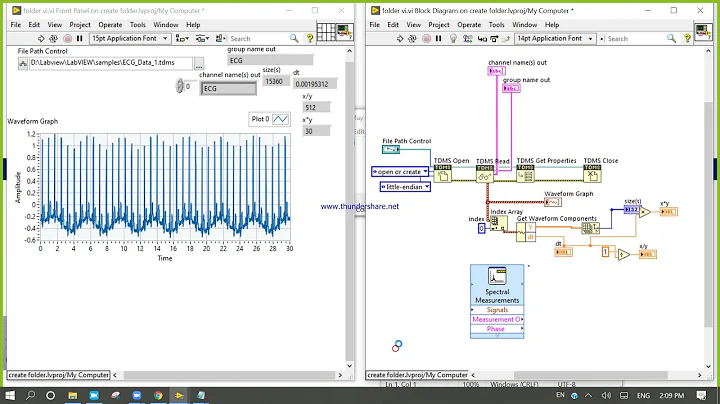The width and height of the screenshot is (720, 404).
Task: Open Tools menu in Front Panel
Action: point(137,25)
